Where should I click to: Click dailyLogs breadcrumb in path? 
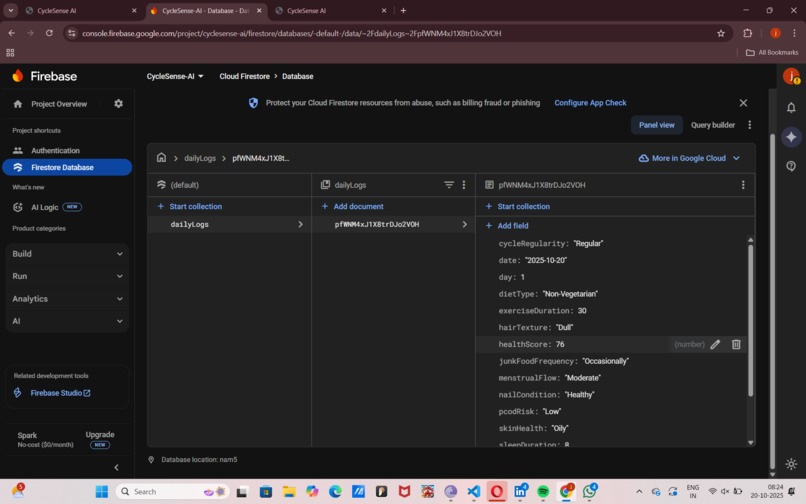(x=200, y=158)
